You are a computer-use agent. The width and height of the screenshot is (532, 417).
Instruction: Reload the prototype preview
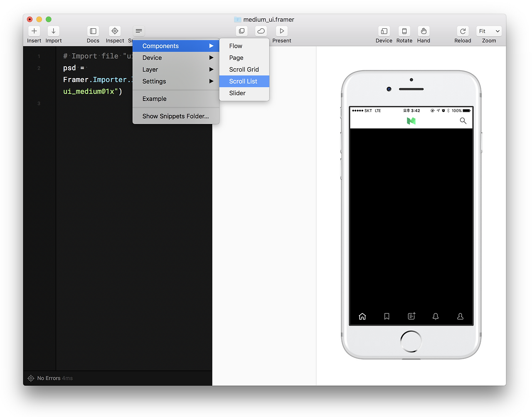pos(463,31)
